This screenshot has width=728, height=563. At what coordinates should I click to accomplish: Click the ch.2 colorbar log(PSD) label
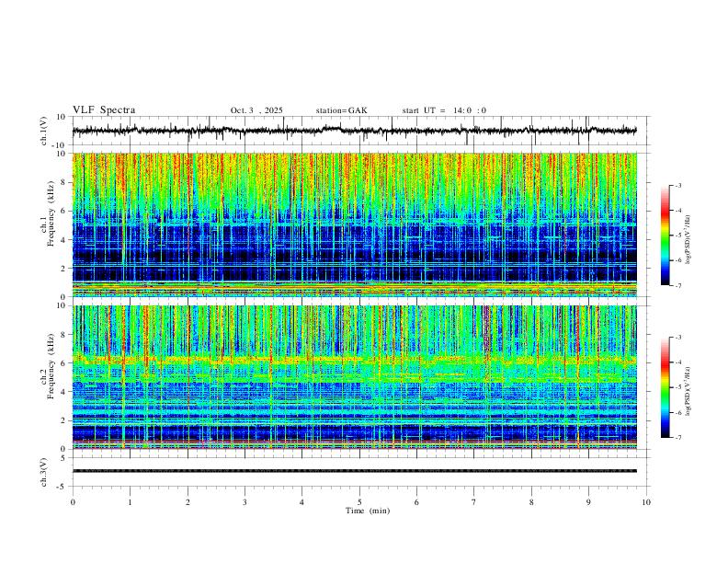coord(688,392)
